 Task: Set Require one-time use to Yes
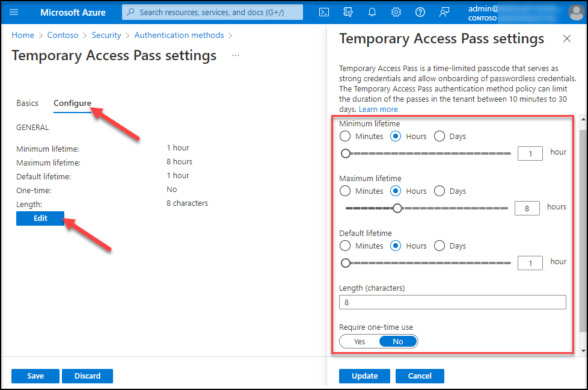click(360, 341)
